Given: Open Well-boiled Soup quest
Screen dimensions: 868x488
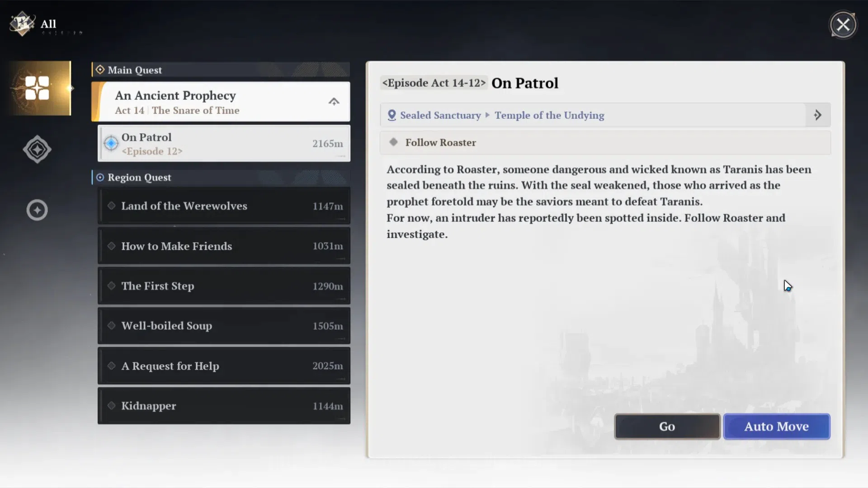Looking at the screenshot, I should point(224,326).
